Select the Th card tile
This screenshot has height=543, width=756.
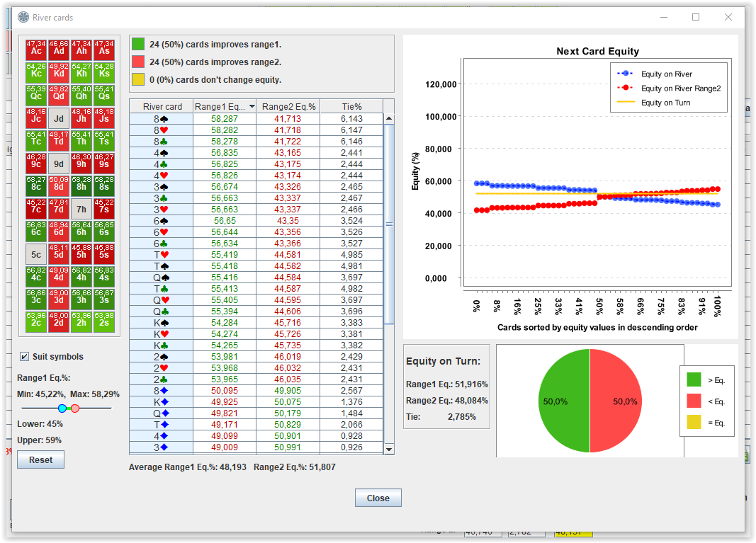click(81, 141)
